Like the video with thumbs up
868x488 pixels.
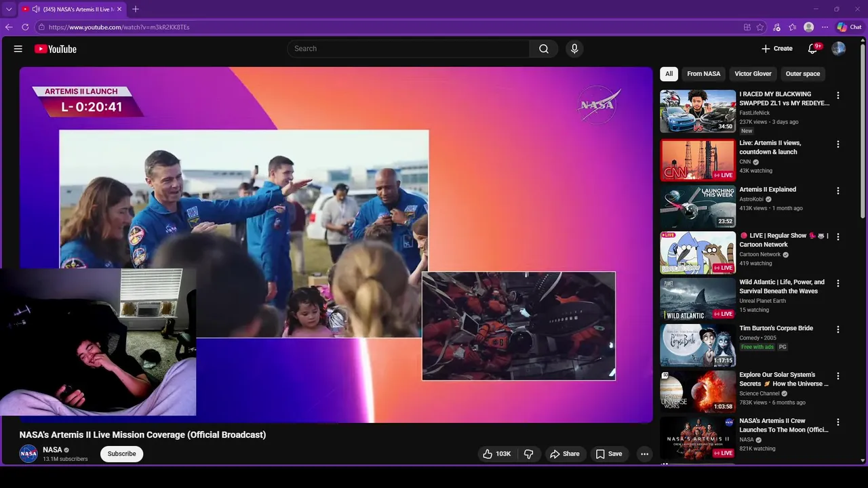[496, 454]
